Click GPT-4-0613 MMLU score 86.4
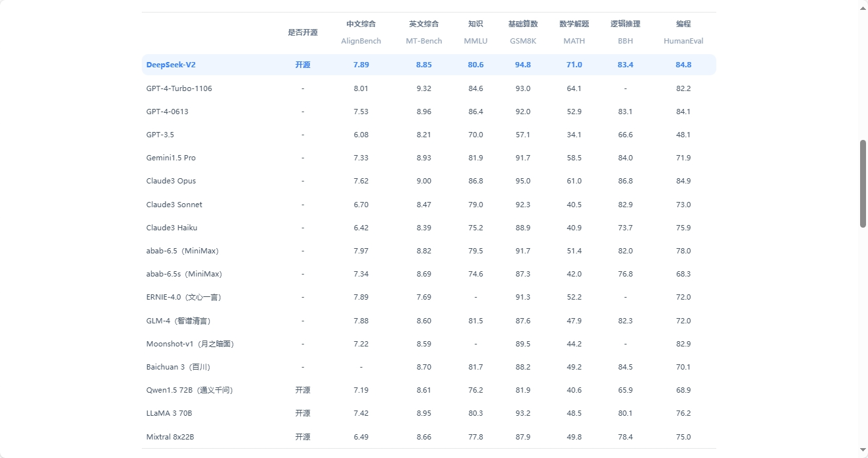868x458 pixels. point(476,112)
